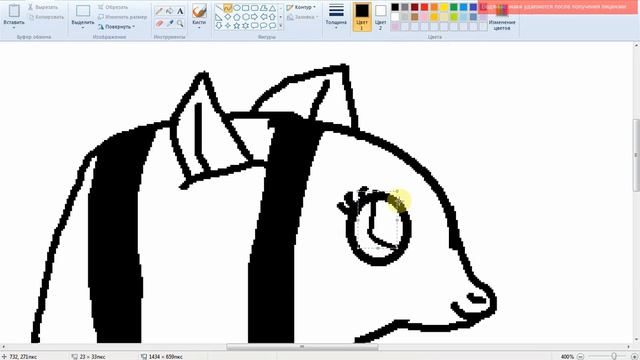This screenshot has height=360, width=640.
Task: Open the Вставить dropdown arrow
Action: [x=14, y=28]
